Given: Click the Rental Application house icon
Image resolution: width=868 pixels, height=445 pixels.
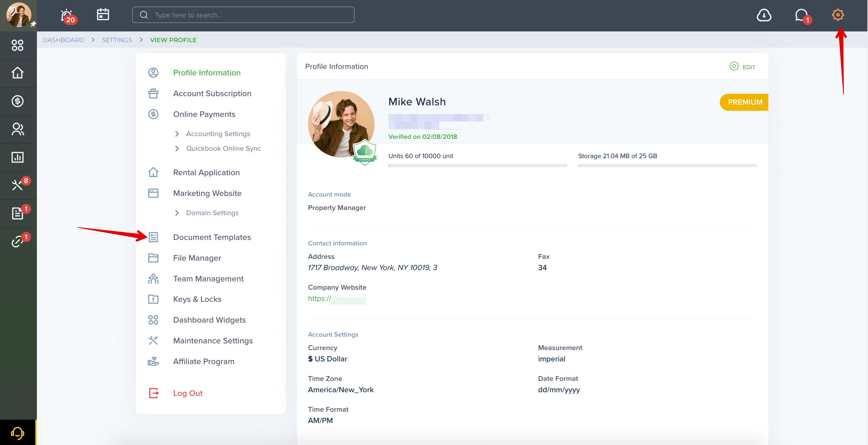Looking at the screenshot, I should pos(153,172).
